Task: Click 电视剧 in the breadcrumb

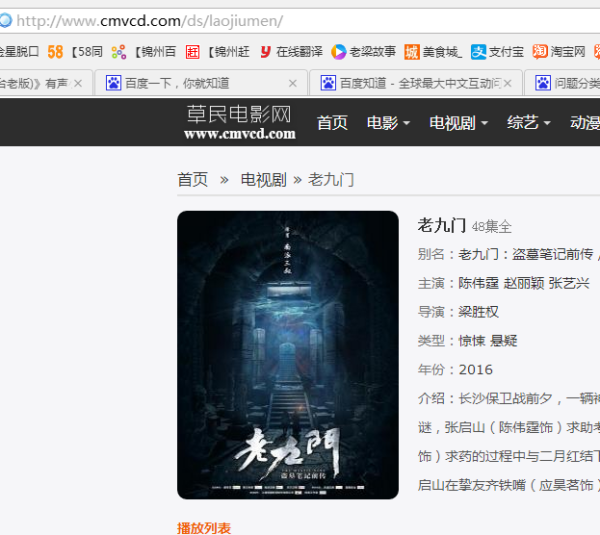Action: tap(263, 179)
